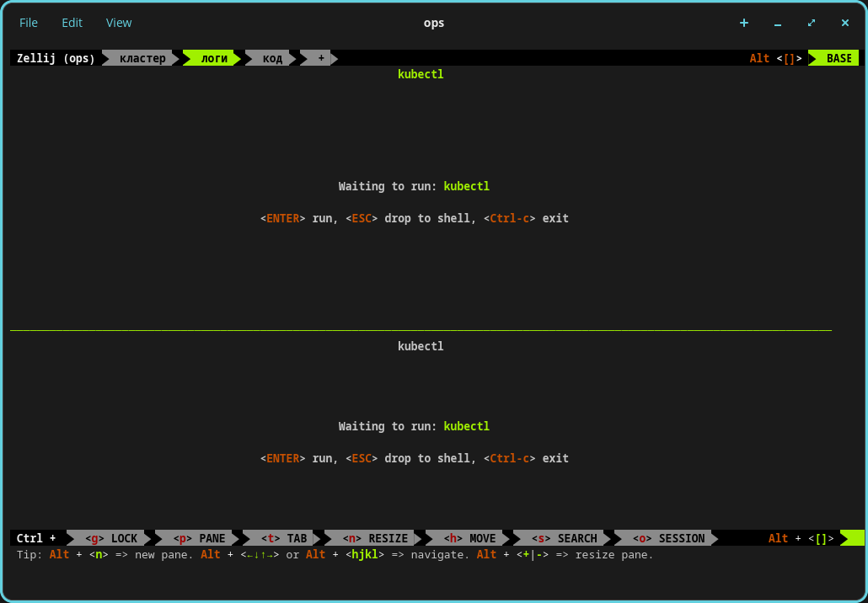The height and width of the screenshot is (603, 868).
Task: Close the ops terminal window
Action: coord(844,23)
